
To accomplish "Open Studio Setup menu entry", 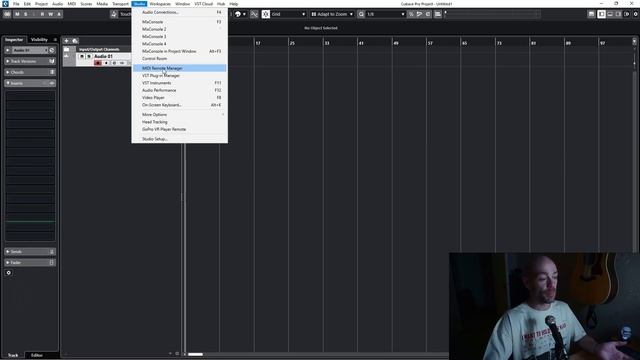I will (180, 139).
